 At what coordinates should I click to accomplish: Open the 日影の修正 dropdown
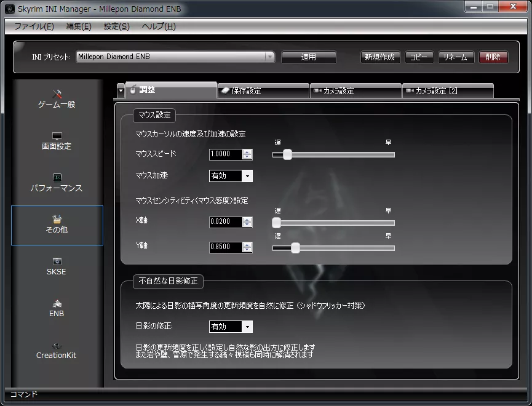[231, 327]
